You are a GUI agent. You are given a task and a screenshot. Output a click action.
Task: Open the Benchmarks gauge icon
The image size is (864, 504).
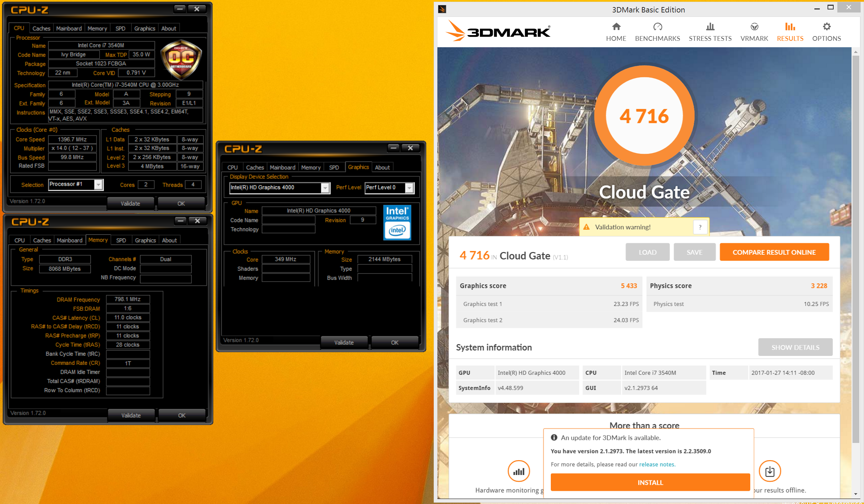coord(657,26)
